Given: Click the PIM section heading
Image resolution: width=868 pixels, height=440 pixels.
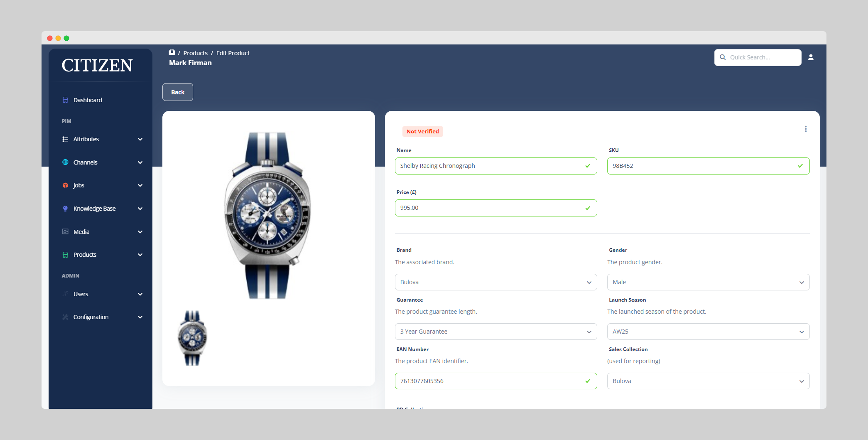Looking at the screenshot, I should point(66,121).
